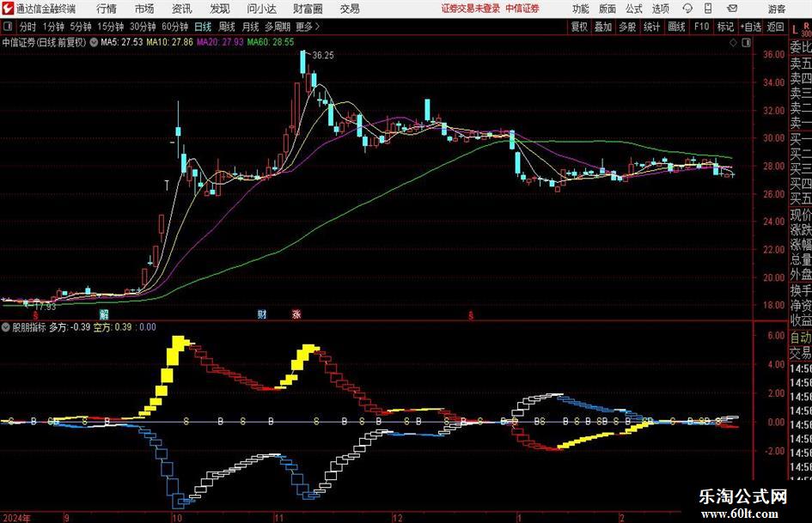Click the 财 financial event marker
Viewport: 812px width, 523px height.
pyautogui.click(x=262, y=313)
